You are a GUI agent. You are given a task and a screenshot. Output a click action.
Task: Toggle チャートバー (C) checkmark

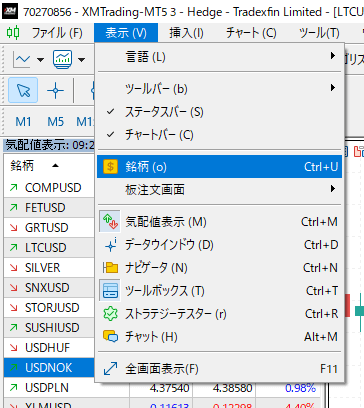coord(220,135)
